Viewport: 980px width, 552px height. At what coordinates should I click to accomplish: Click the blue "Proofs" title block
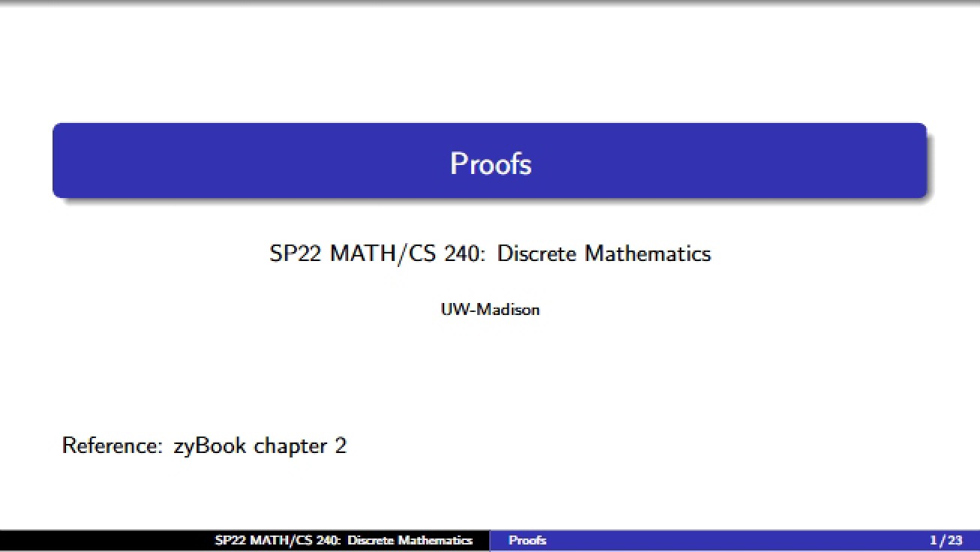489,160
